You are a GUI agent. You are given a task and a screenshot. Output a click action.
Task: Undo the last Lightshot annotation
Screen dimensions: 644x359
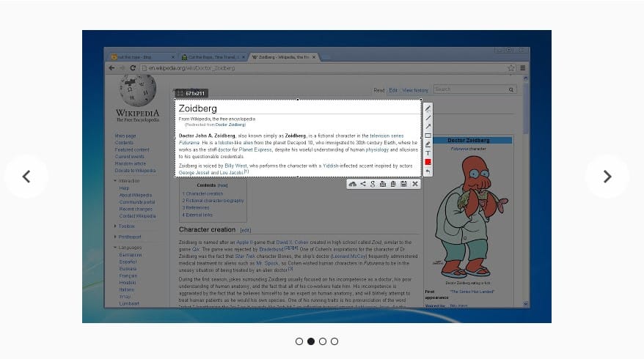pos(428,171)
